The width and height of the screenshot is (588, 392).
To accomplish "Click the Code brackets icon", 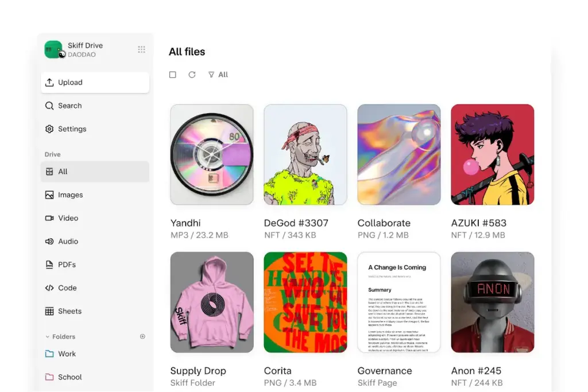I will tap(49, 288).
